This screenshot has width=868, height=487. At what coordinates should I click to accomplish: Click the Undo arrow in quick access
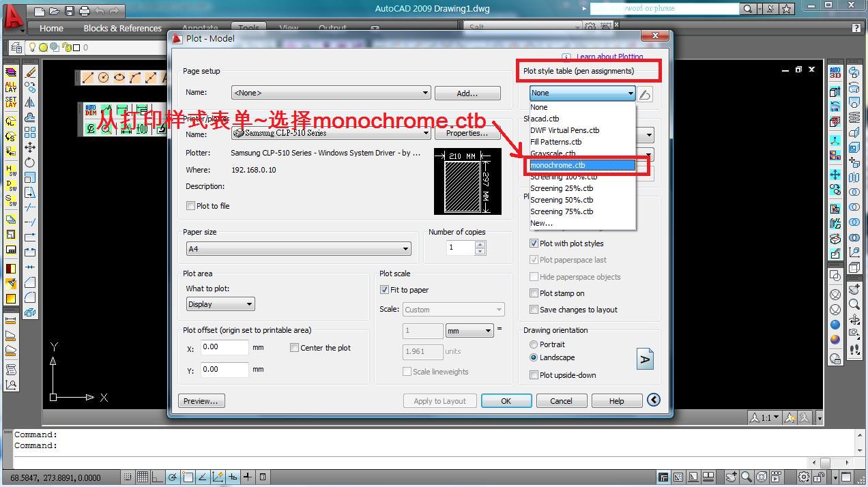pyautogui.click(x=100, y=11)
